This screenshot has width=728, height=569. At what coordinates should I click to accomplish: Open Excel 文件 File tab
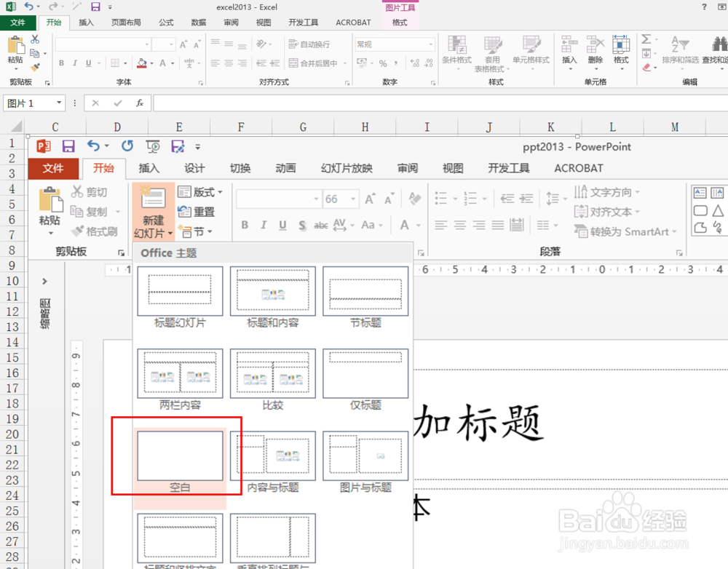tap(17, 23)
